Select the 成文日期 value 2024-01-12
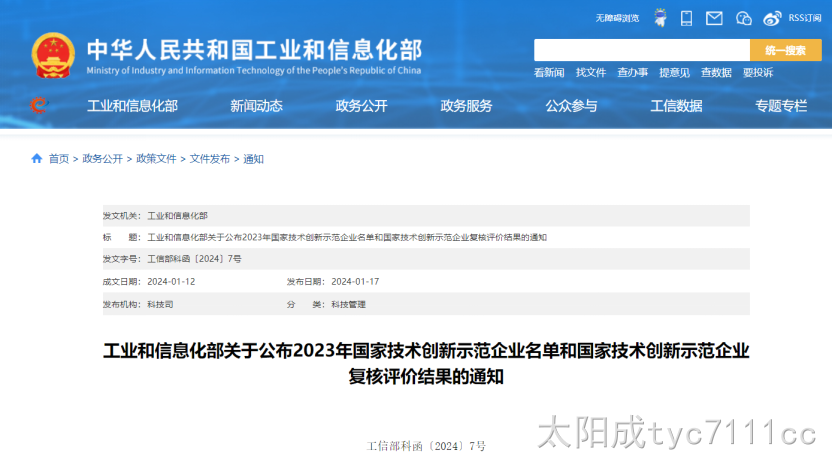Image resolution: width=833 pixels, height=463 pixels. [171, 281]
